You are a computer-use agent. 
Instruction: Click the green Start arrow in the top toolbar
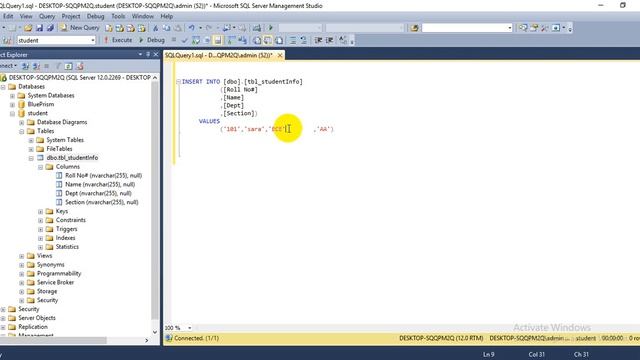[270, 28]
